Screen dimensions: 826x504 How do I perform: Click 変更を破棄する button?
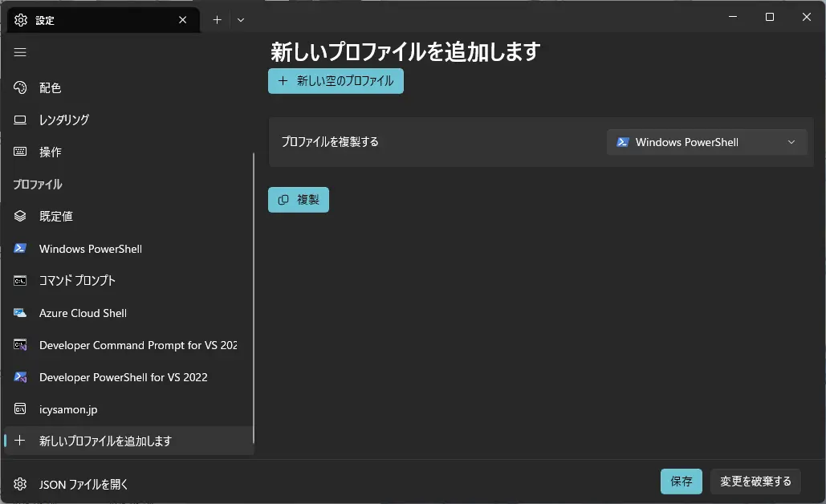pyautogui.click(x=755, y=482)
